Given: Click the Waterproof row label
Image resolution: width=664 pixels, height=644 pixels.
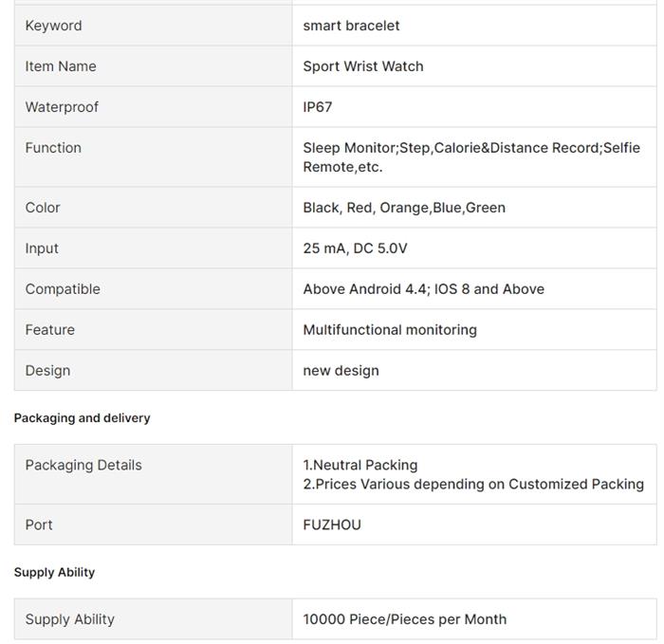Looking at the screenshot, I should (62, 107).
